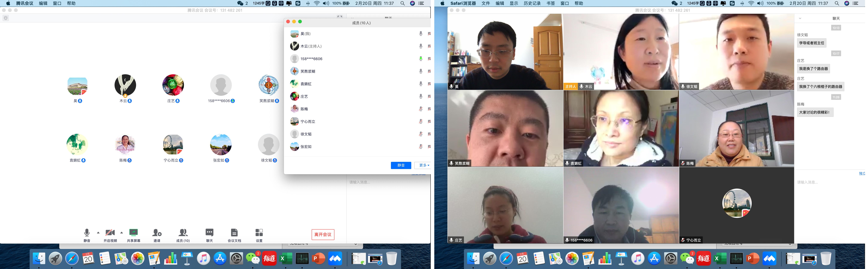Screen dimensions: 868x269
Task: Open WeChat in the left screen's dock
Action: click(x=253, y=259)
